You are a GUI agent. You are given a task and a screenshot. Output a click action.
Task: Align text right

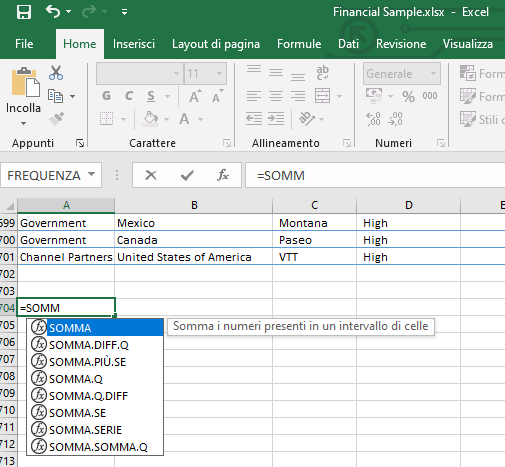point(298,96)
